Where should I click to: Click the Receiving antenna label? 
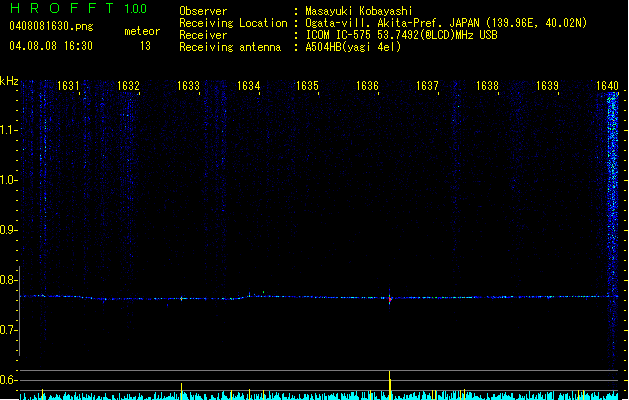(x=230, y=47)
